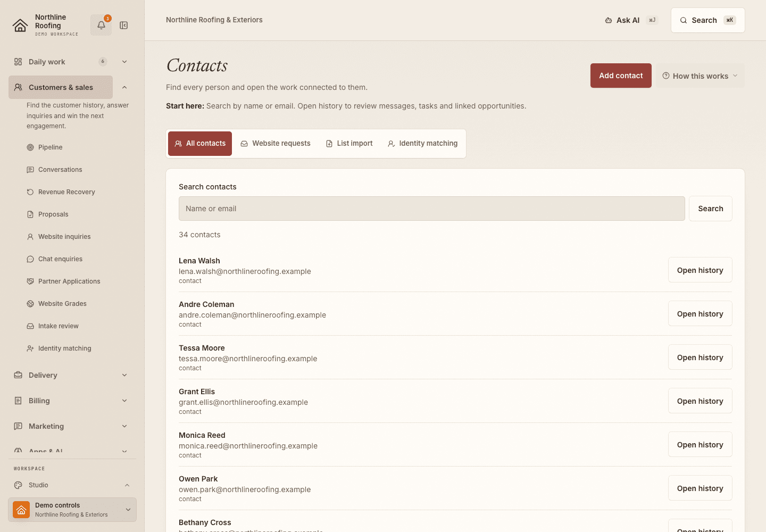Focus the Name or email field
This screenshot has height=532, width=766.
click(432, 209)
